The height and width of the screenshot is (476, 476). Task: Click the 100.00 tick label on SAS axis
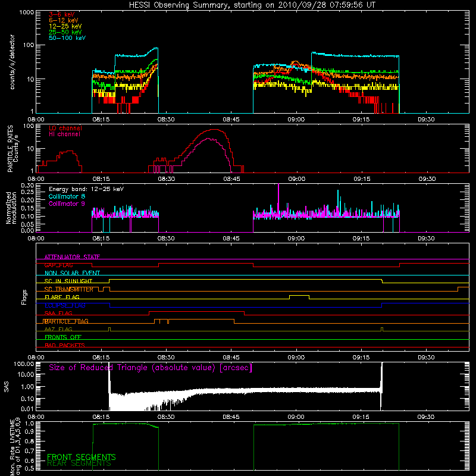click(x=24, y=364)
